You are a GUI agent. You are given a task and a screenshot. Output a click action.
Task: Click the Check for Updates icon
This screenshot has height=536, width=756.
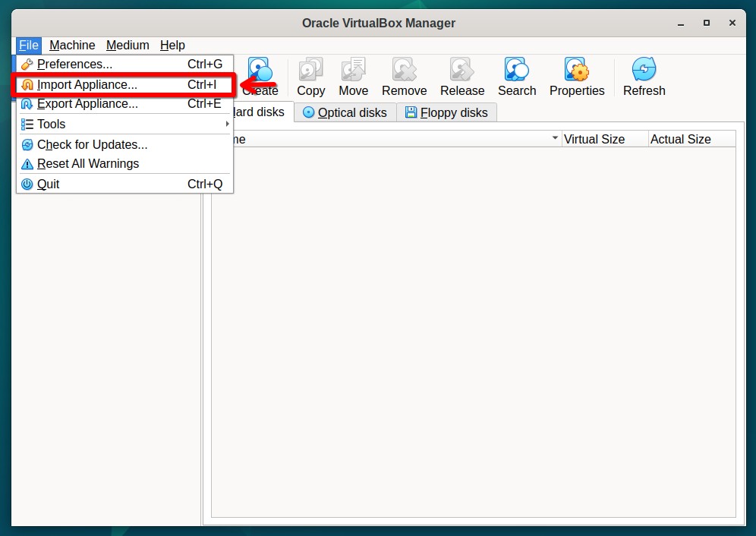click(27, 145)
